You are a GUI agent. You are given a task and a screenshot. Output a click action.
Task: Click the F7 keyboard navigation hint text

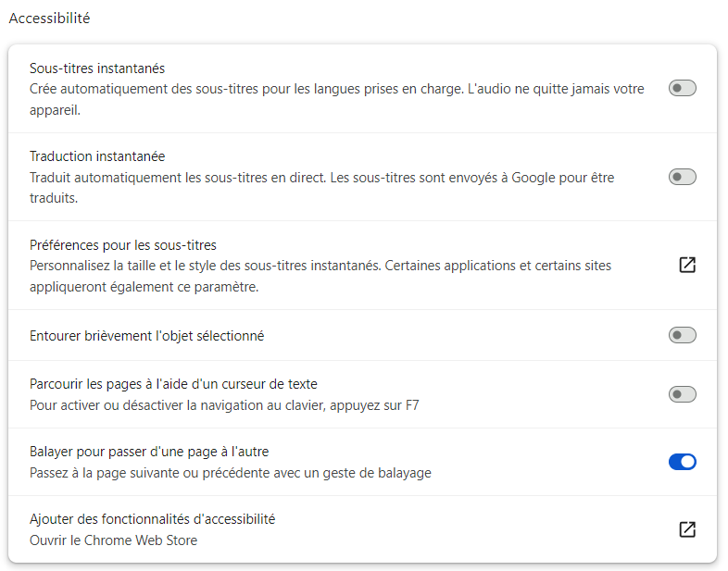tap(224, 405)
